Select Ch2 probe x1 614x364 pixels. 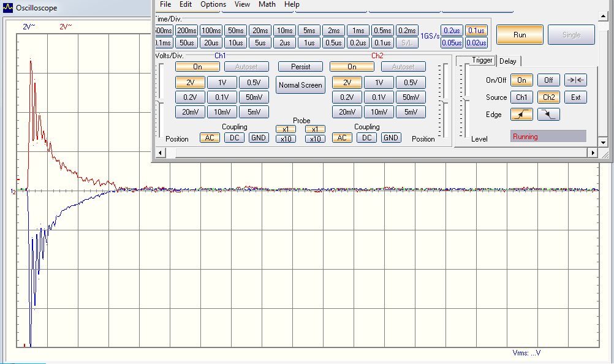coord(315,129)
